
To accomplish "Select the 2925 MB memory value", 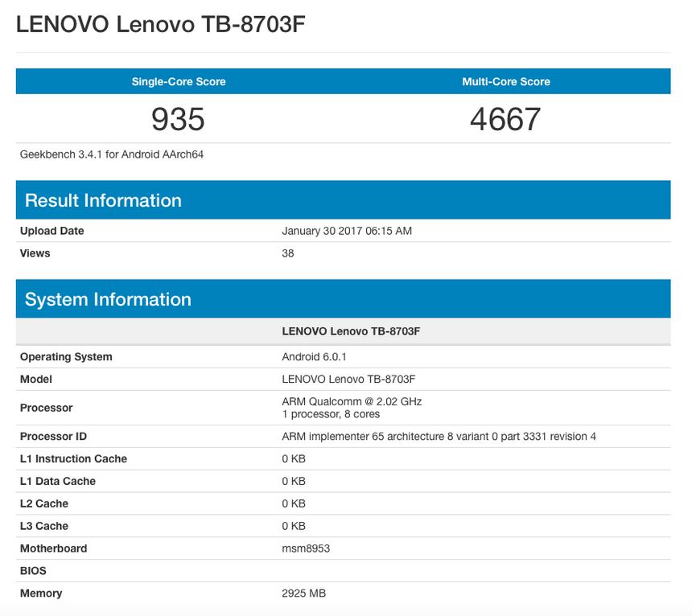I will (303, 593).
